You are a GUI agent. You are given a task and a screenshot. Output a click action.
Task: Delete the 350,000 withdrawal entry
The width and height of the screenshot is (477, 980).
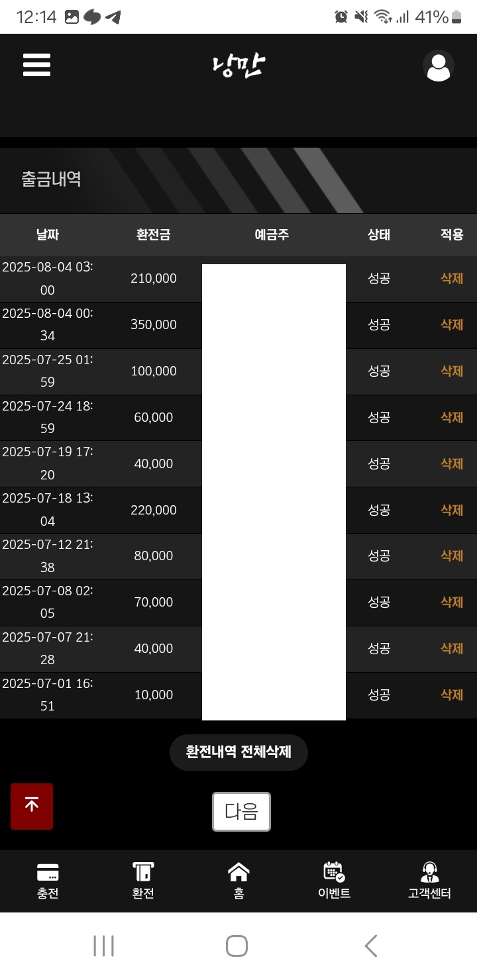click(x=452, y=325)
